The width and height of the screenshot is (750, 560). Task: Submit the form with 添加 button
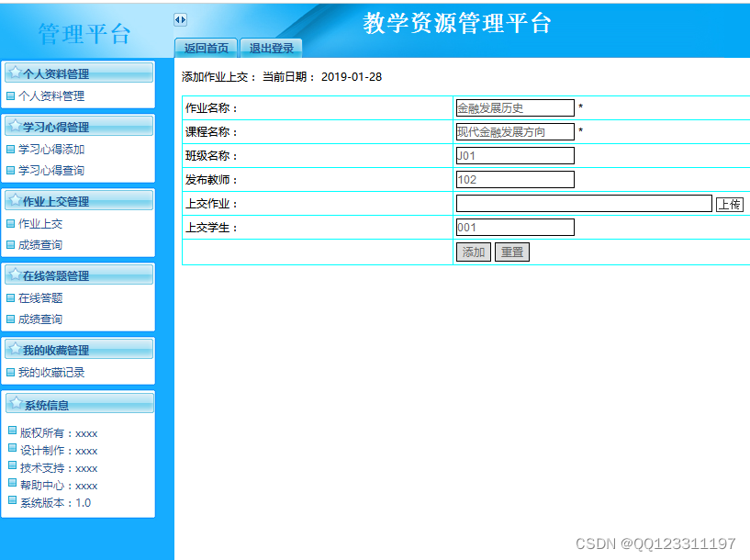click(474, 252)
